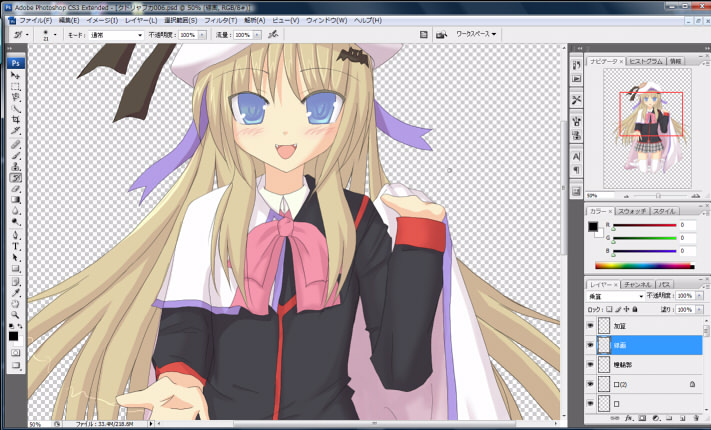Toggle lock position in Layers panel
This screenshot has height=430, width=711.
click(x=626, y=309)
